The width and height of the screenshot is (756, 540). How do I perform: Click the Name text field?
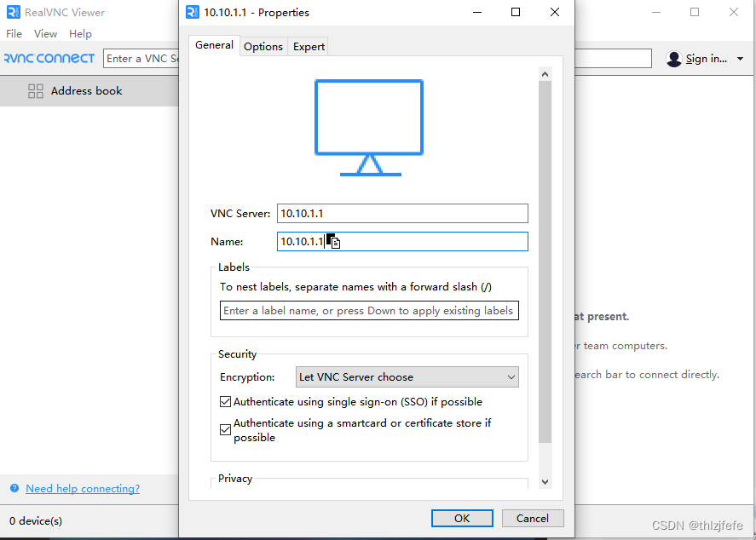pyautogui.click(x=402, y=241)
